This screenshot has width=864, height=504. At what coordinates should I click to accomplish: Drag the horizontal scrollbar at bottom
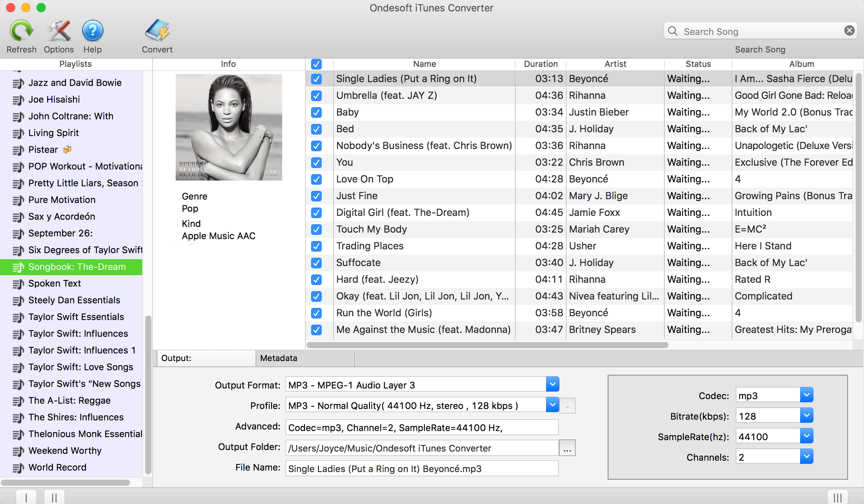pyautogui.click(x=66, y=480)
